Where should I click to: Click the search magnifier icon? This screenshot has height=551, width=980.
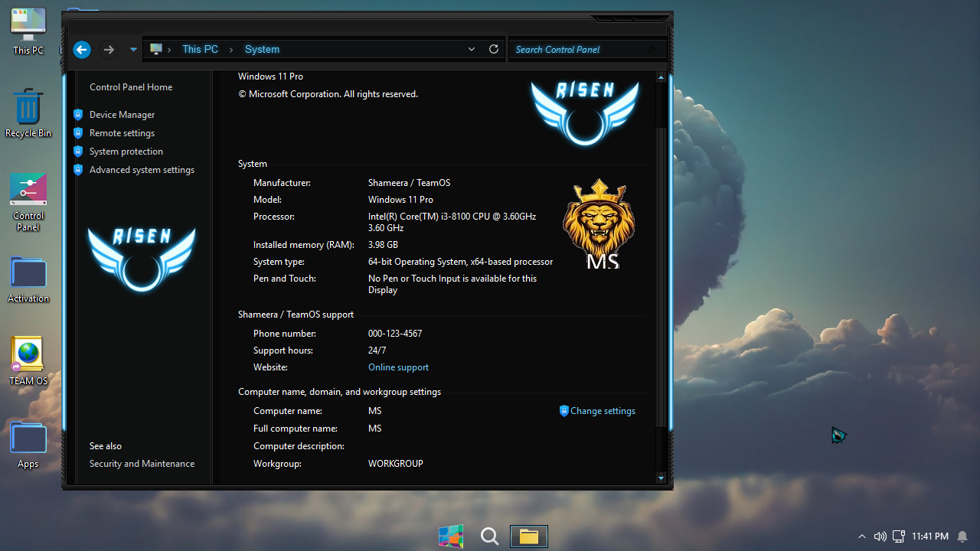[x=652, y=50]
